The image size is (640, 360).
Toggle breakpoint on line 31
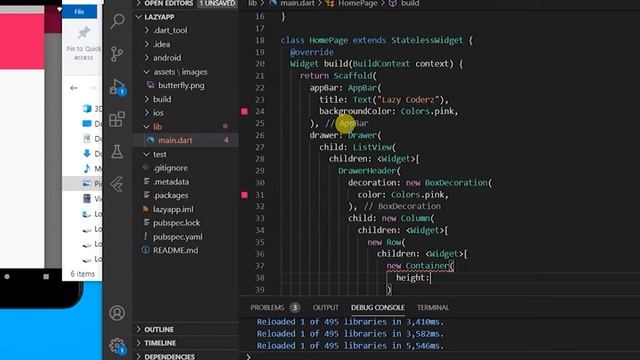244,195
